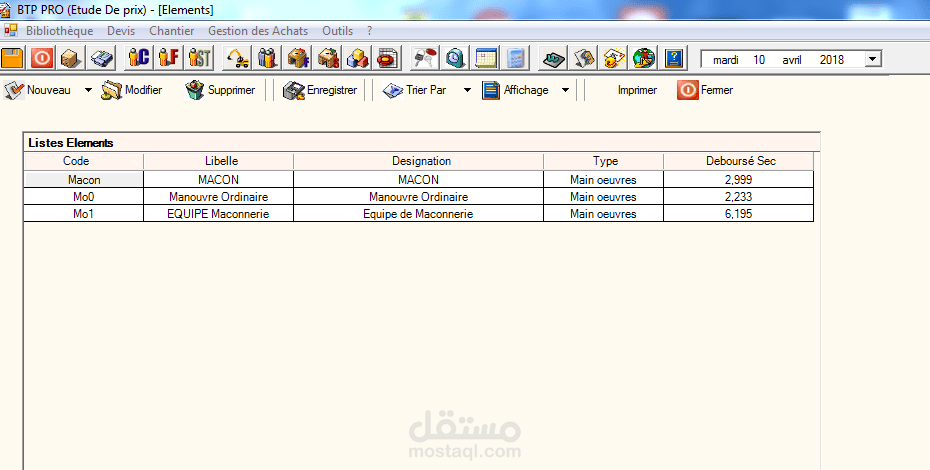Click the Deboursé Sec value '2,999'

point(738,180)
